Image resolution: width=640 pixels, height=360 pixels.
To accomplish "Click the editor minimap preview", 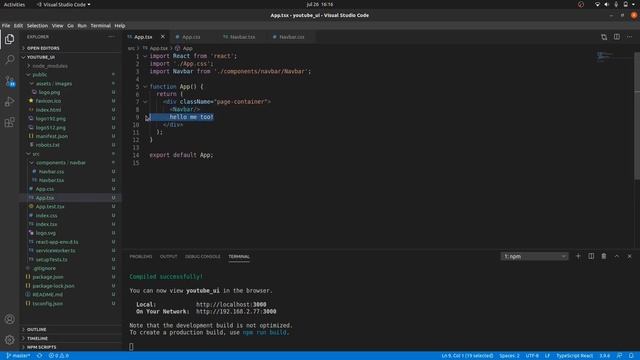I will tap(604, 56).
